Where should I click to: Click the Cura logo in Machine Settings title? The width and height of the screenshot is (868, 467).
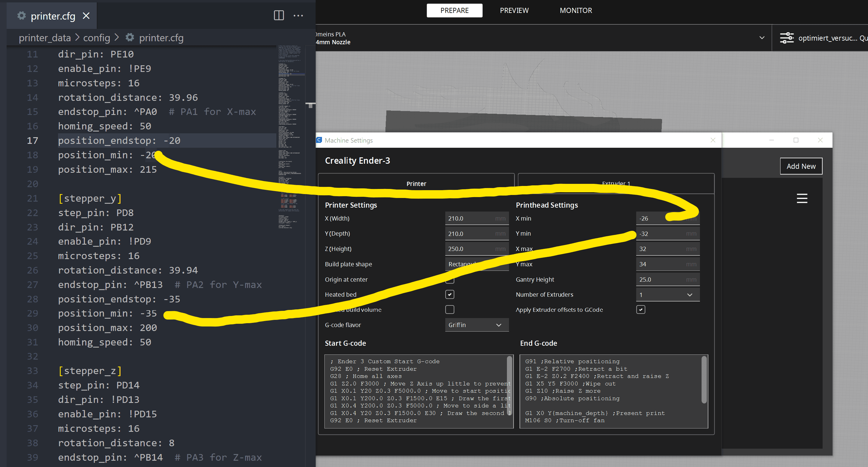(319, 140)
